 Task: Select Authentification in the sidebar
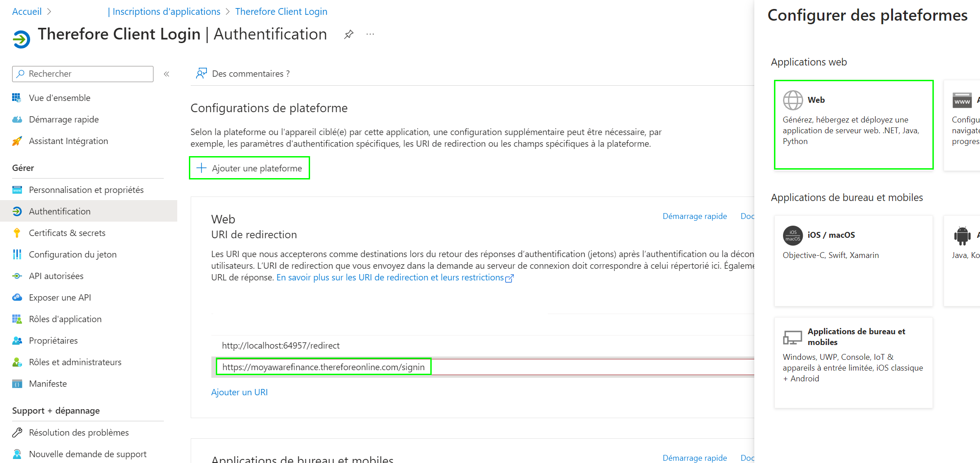point(88,211)
